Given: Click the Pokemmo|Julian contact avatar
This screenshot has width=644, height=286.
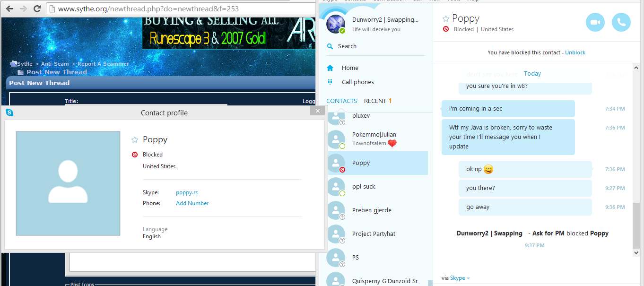Looking at the screenshot, I should pyautogui.click(x=336, y=139).
